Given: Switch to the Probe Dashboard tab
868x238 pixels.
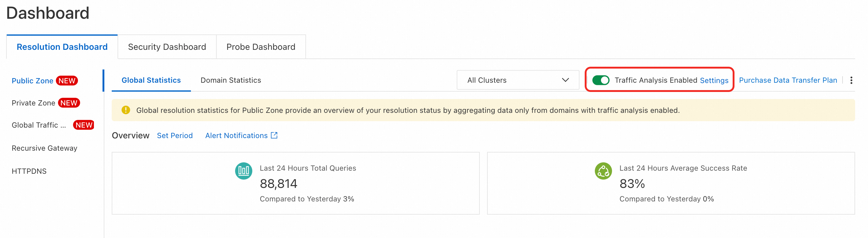Looking at the screenshot, I should tap(261, 47).
